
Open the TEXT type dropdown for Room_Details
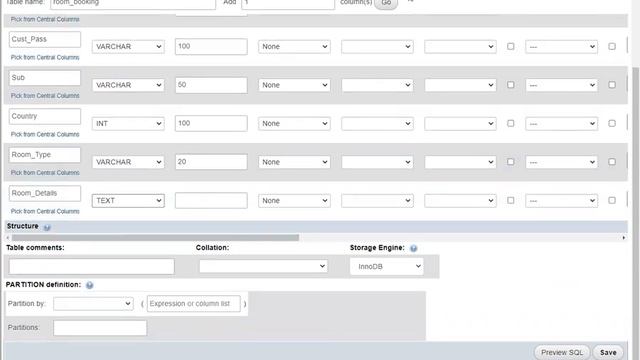coord(128,200)
